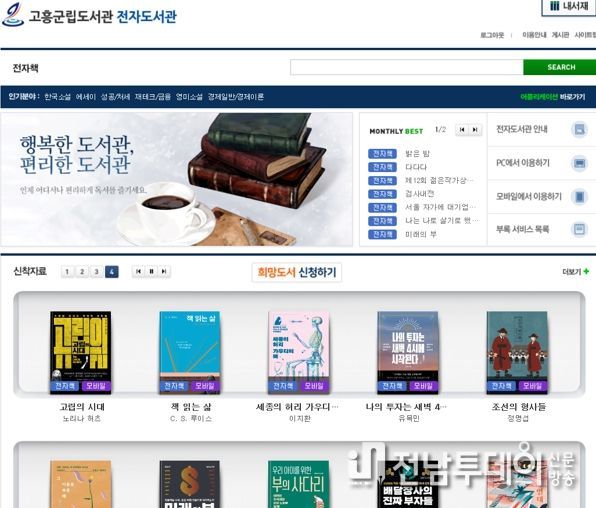
Task: Click the 모바일에서 이용하기 phone icon
Action: (x=579, y=197)
